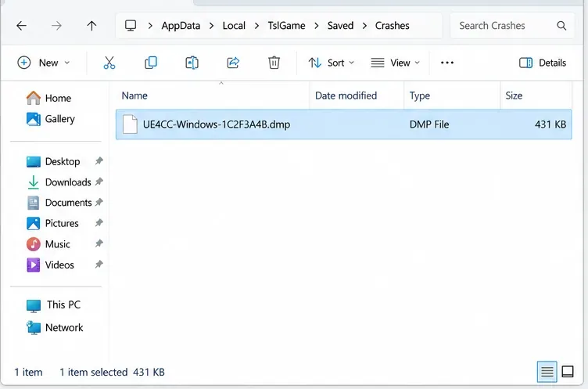Screen dimensions: 588x389
Task: Open This PC in navigation pane
Action: click(x=53, y=305)
